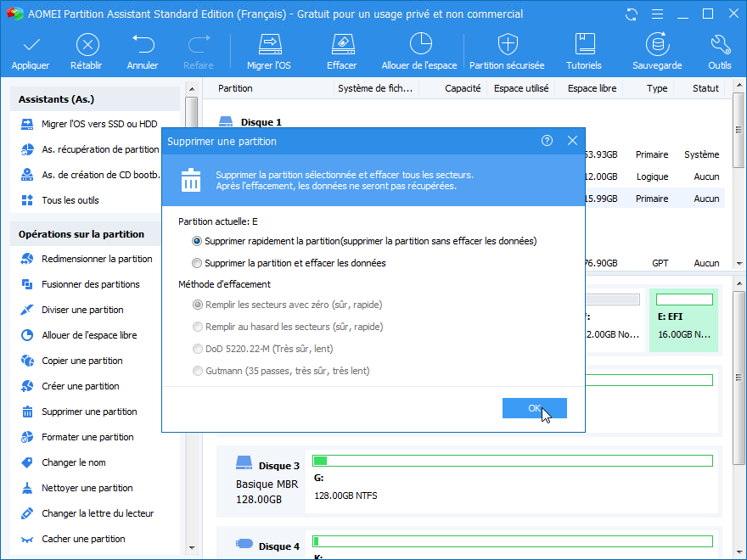
Task: Select Changer le nom operation
Action: click(x=64, y=463)
